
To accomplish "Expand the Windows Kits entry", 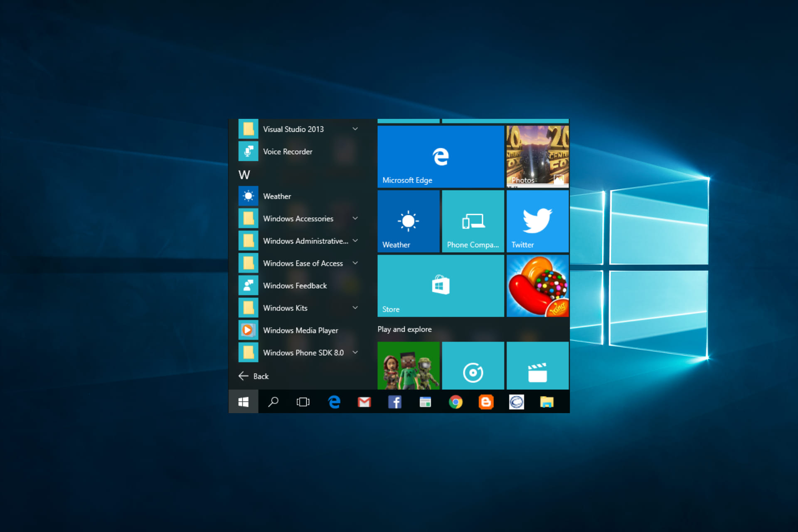I will 355,308.
